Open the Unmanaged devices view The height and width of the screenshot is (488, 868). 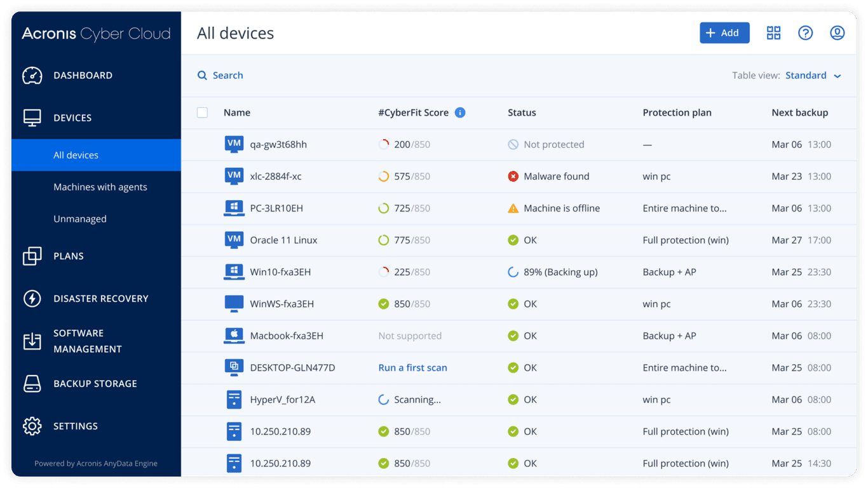[x=80, y=219]
